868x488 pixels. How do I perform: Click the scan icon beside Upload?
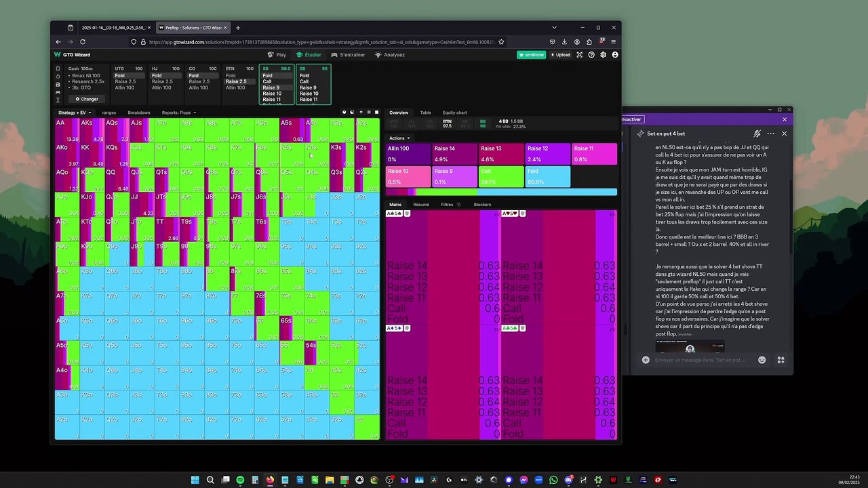point(580,55)
